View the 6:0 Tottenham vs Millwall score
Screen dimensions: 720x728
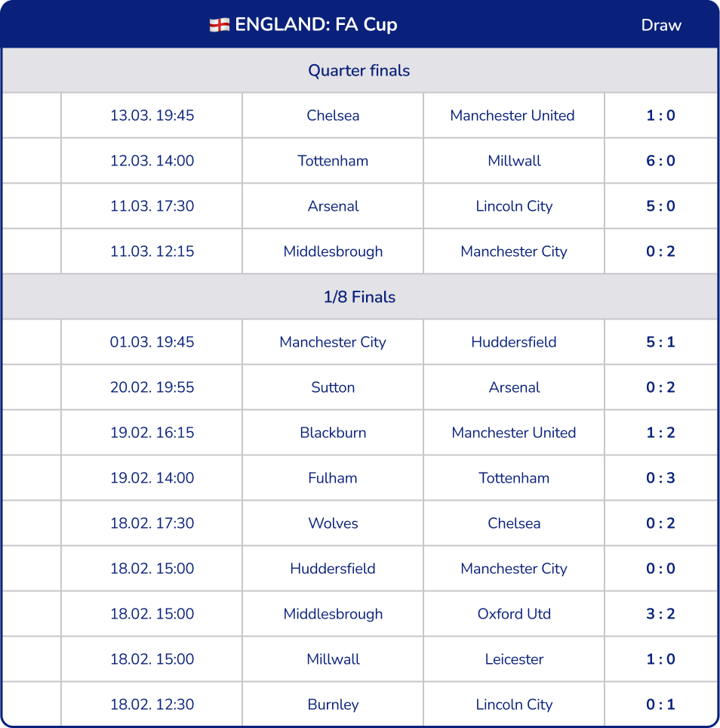[x=660, y=160]
